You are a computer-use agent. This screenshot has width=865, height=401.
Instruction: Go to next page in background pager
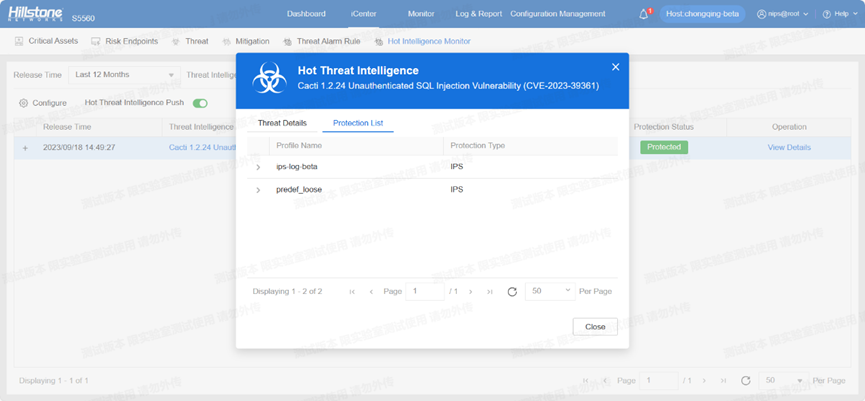tap(704, 381)
